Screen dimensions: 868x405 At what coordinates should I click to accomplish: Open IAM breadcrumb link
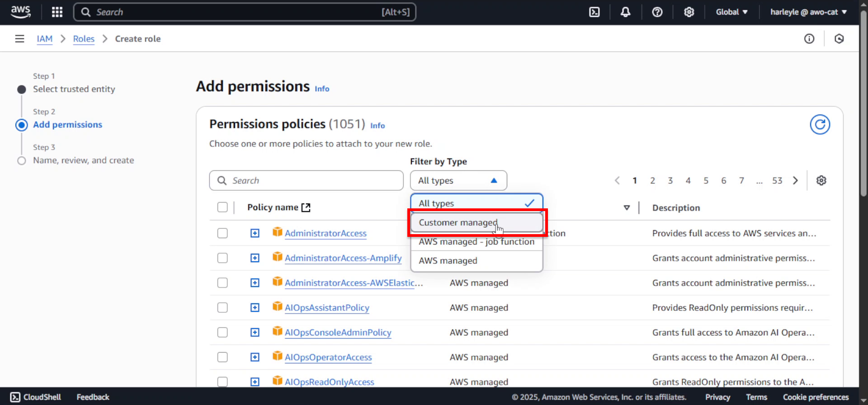[x=44, y=39]
